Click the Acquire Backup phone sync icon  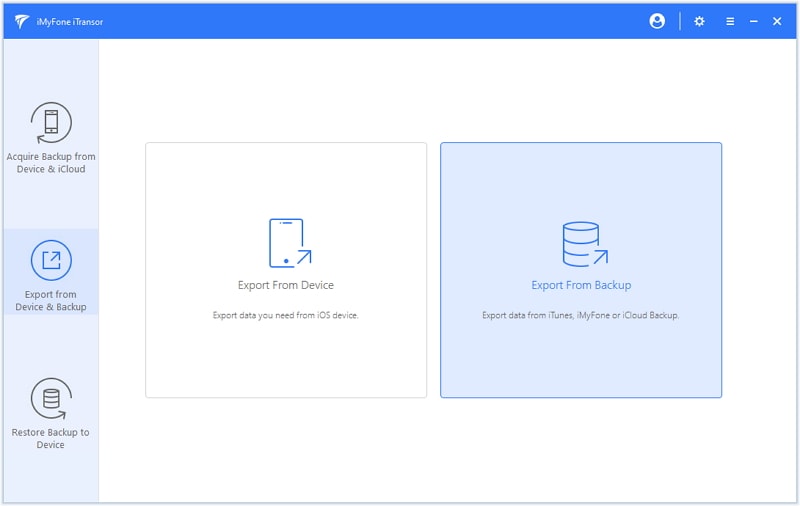[51, 122]
